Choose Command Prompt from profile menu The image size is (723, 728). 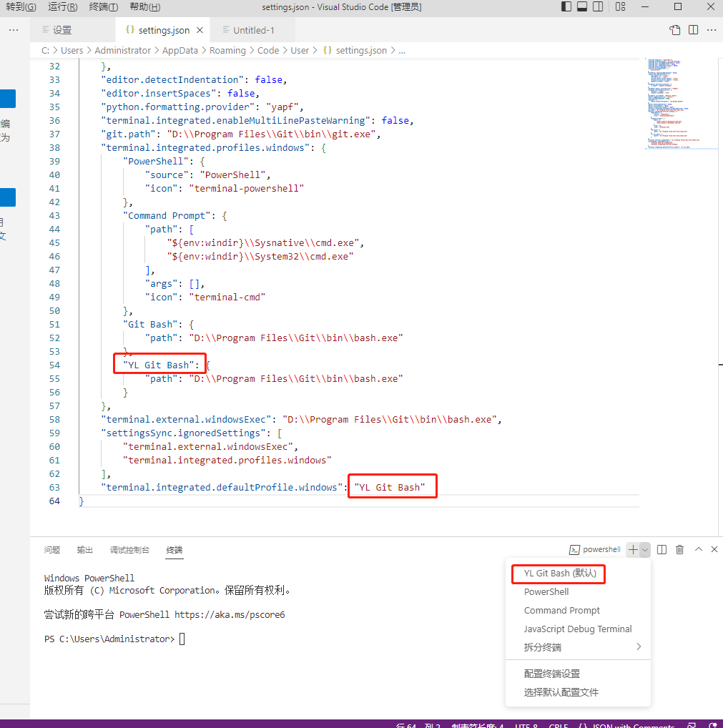578,611
